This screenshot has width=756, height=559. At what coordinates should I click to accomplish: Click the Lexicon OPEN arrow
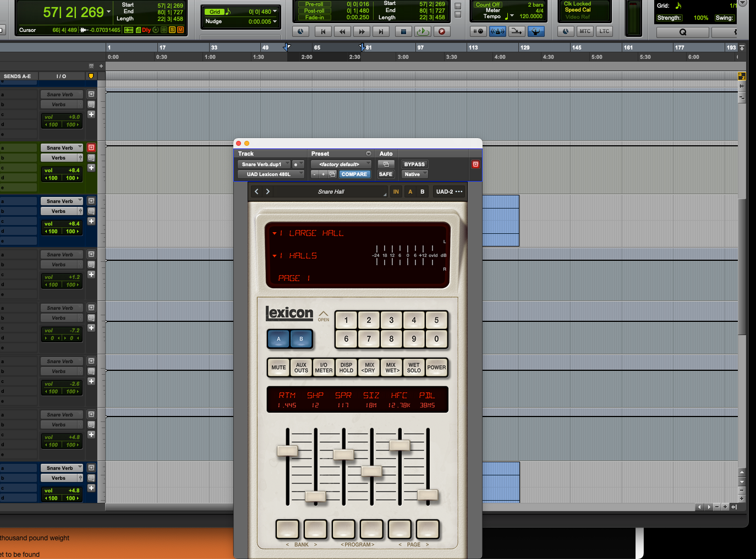[x=324, y=315]
